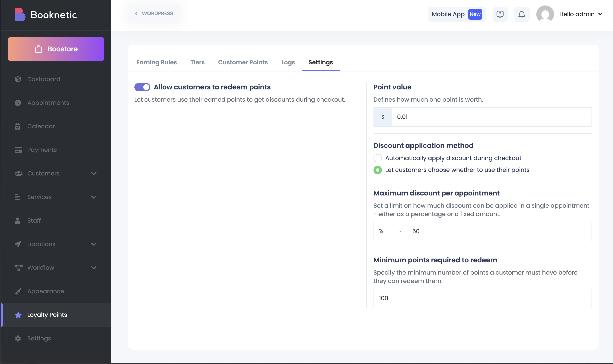Screen dimensions: 613x364
Task: Expand the Customers sidebar submenu
Action: click(x=94, y=173)
